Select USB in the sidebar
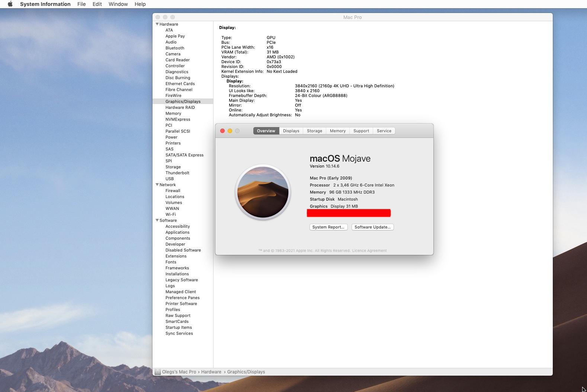This screenshot has height=392, width=587. pyautogui.click(x=170, y=179)
